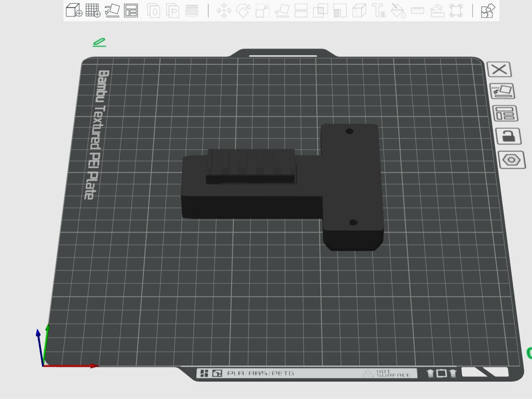Click the Split to objects icon
532x399 pixels.
pos(154,10)
